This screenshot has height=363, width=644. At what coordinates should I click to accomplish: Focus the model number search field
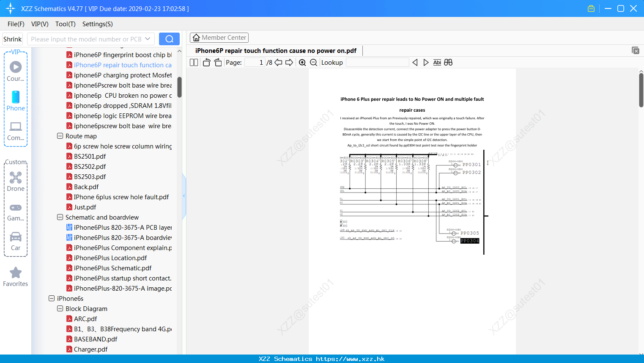[x=86, y=39]
